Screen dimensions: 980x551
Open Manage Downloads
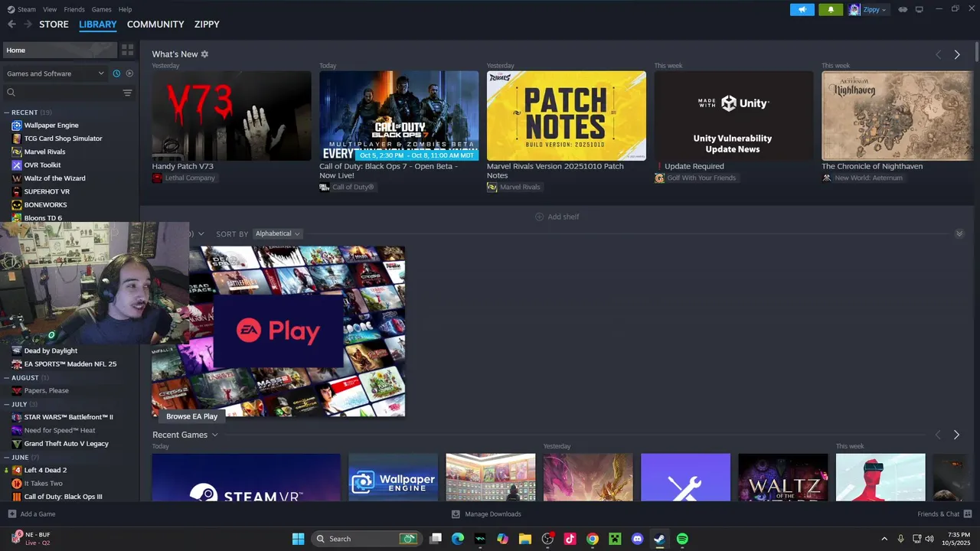pos(486,514)
